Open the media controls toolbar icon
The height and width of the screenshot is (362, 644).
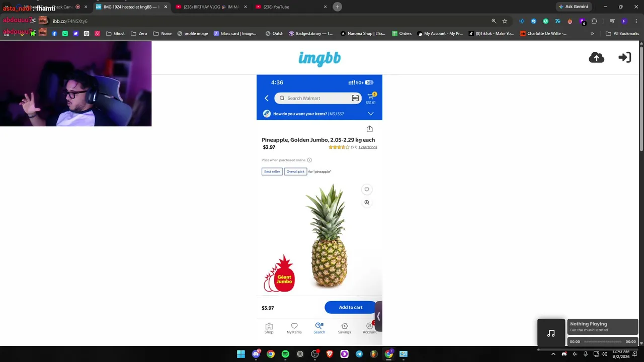tap(612, 21)
